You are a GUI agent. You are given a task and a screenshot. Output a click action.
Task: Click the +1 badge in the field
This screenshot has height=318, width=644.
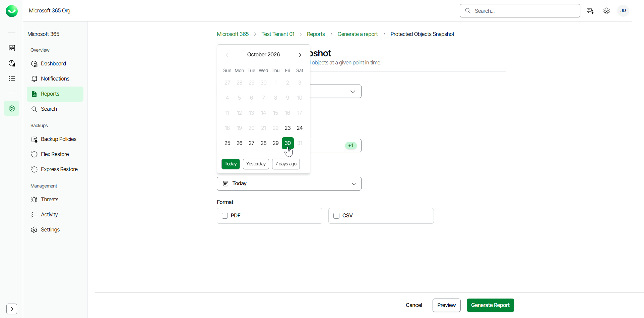(351, 146)
